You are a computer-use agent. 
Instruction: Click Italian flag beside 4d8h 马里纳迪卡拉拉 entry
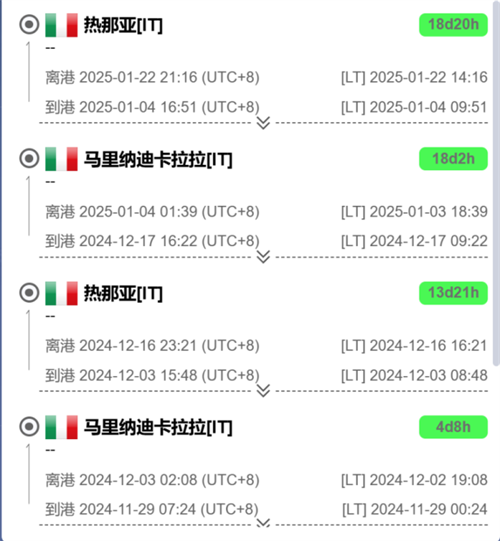[x=61, y=427]
